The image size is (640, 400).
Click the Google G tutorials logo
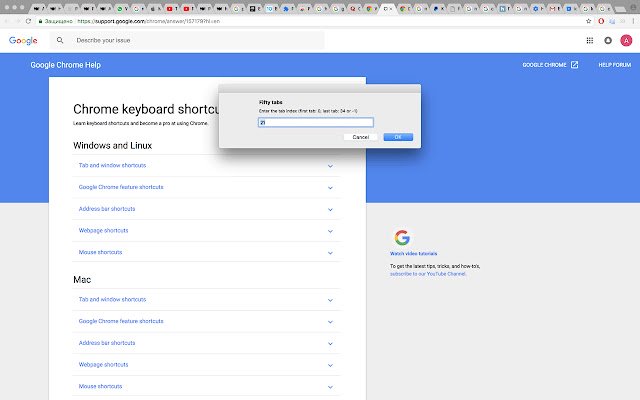tap(402, 238)
